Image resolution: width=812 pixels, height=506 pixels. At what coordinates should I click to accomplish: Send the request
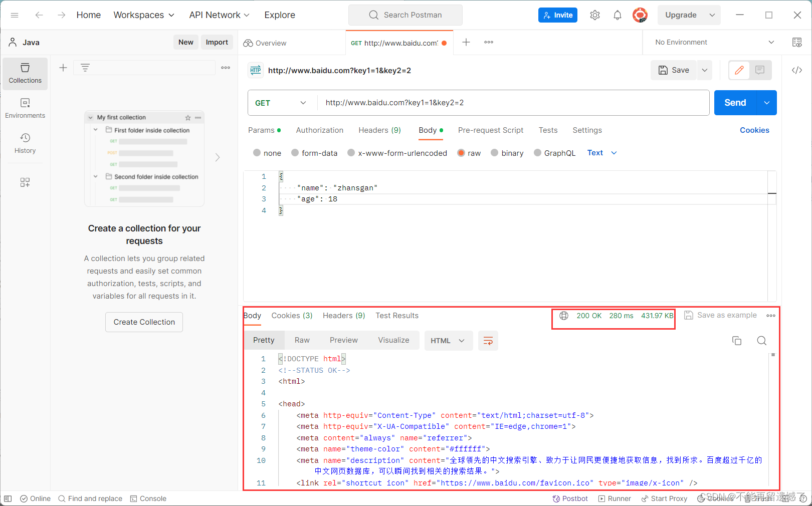(735, 103)
